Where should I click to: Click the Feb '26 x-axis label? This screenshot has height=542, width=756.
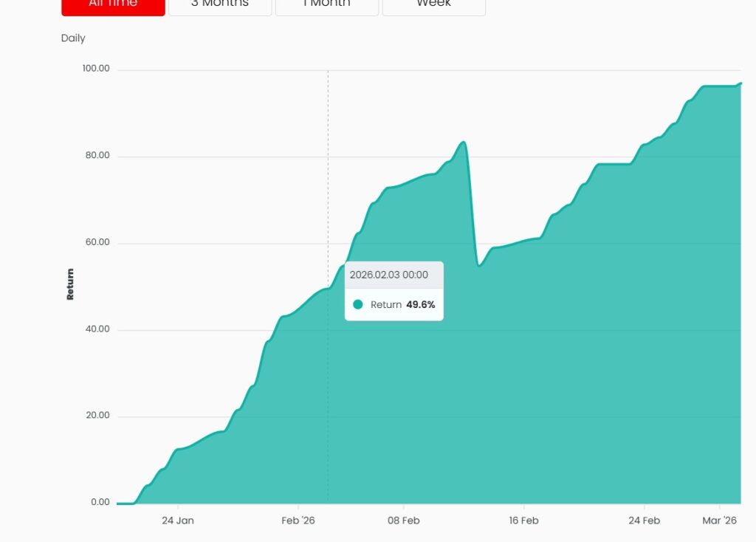[298, 521]
